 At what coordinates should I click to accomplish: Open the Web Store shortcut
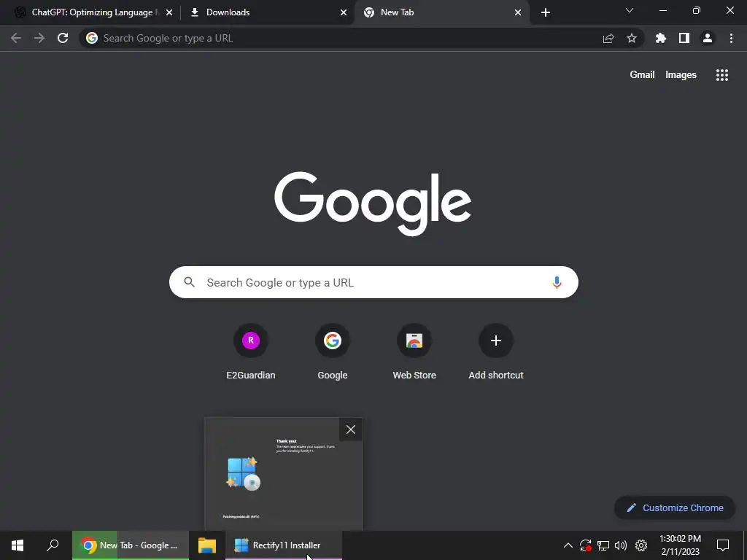pyautogui.click(x=414, y=351)
